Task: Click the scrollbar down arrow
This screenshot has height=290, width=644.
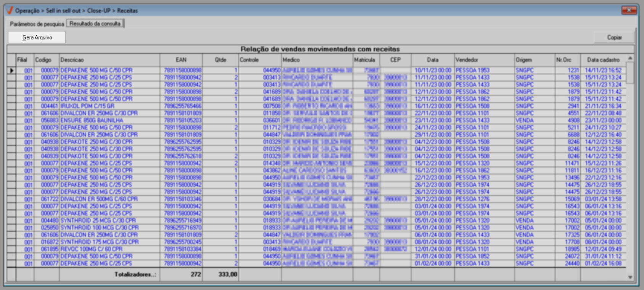Action: [630, 277]
